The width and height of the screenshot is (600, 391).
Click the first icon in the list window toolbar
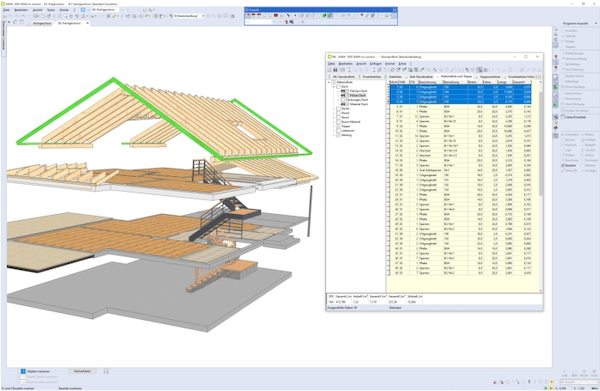[329, 70]
